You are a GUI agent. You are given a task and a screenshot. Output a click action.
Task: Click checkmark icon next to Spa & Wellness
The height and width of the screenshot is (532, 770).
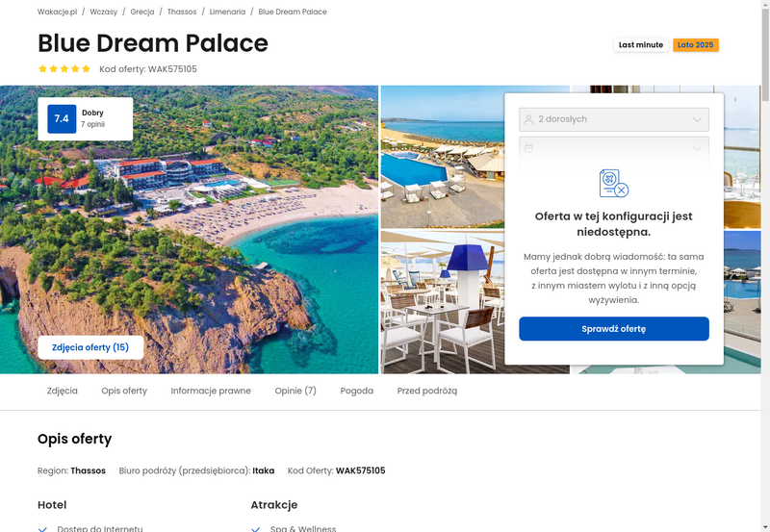pyautogui.click(x=255, y=529)
